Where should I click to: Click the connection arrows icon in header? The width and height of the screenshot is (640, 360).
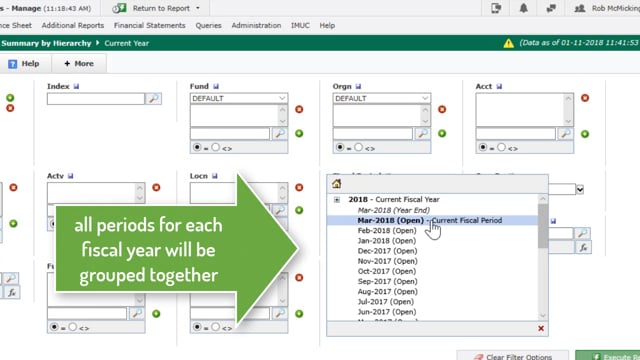point(551,8)
